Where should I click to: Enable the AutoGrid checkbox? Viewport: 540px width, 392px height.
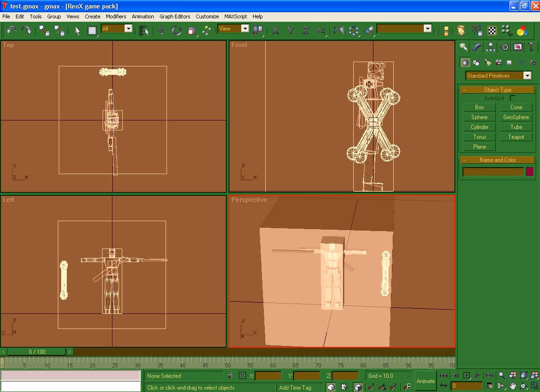point(513,98)
